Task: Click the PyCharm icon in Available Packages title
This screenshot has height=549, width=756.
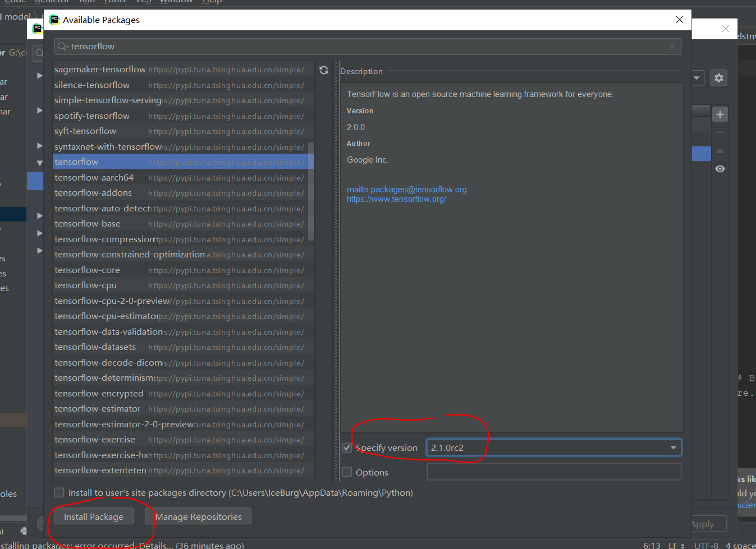Action: (x=54, y=20)
